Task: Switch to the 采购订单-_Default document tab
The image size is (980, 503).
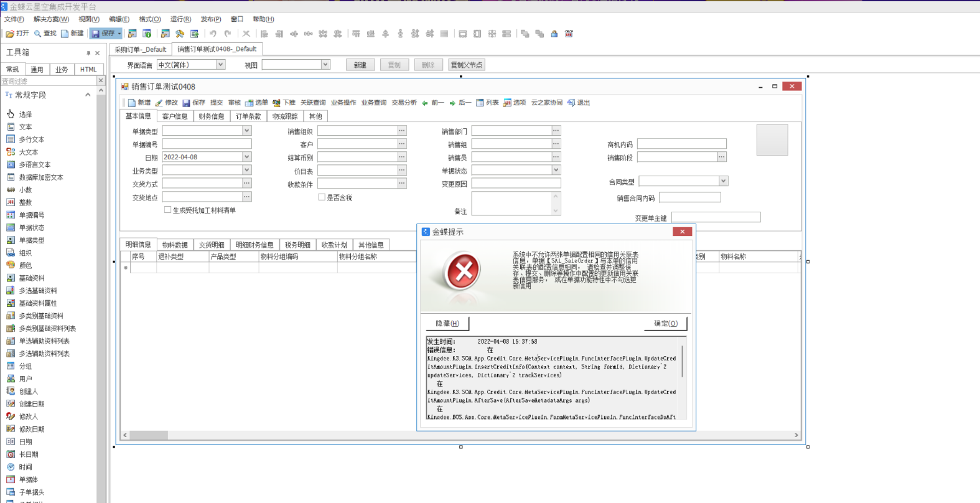Action: click(141, 49)
